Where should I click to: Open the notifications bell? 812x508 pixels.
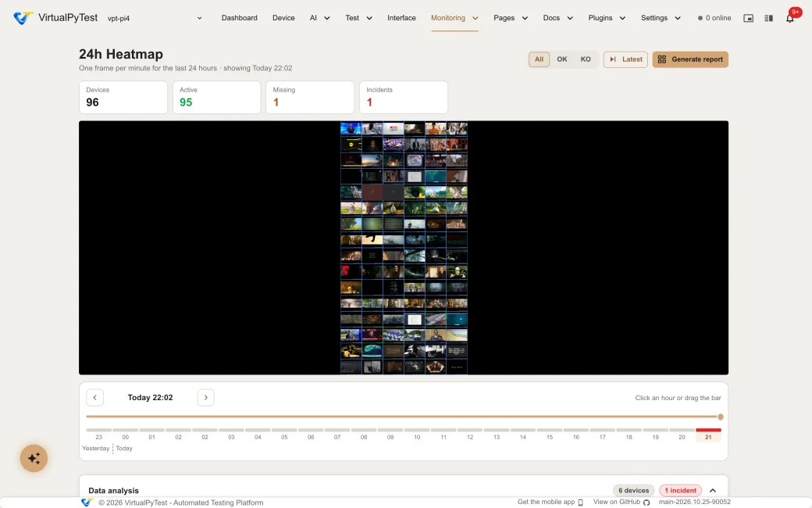789,19
